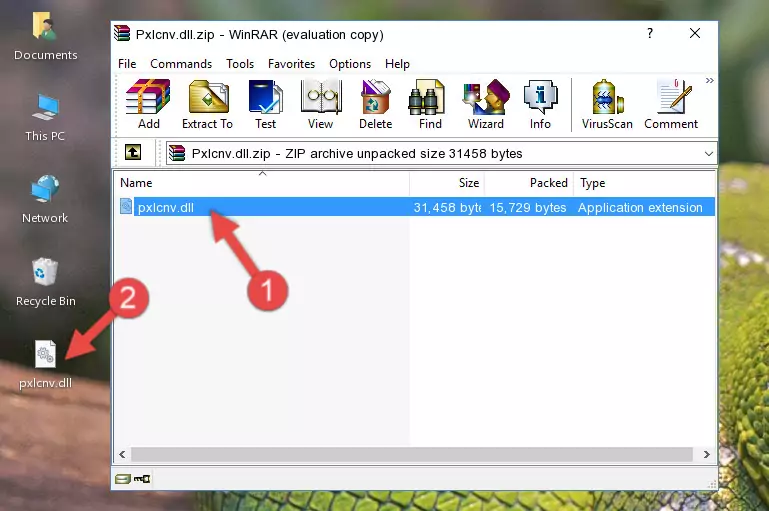Click the horizontal scrollbar track

[412, 455]
